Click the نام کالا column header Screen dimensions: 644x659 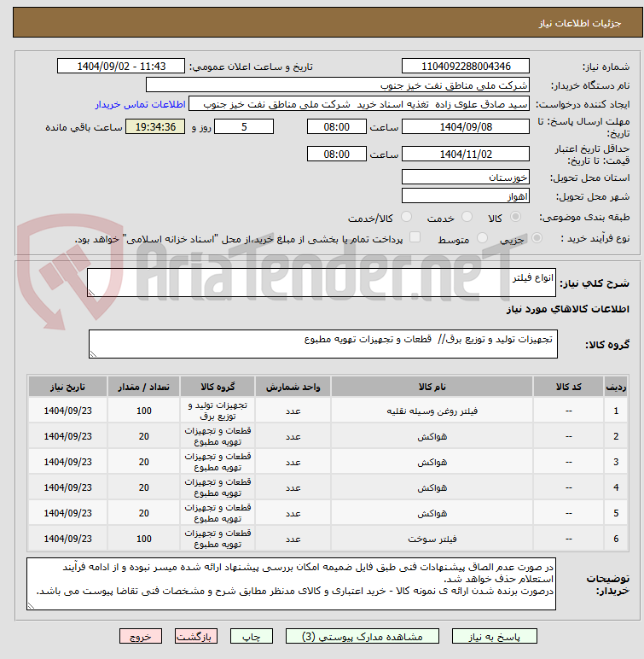(432, 386)
